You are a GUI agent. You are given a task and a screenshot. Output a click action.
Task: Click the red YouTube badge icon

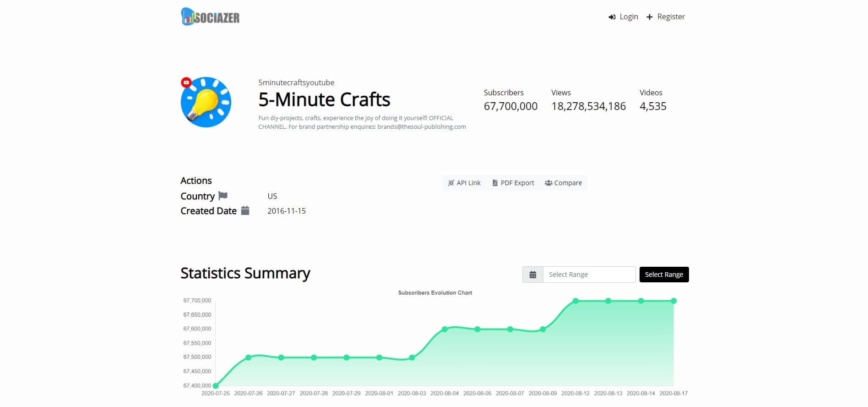(186, 82)
